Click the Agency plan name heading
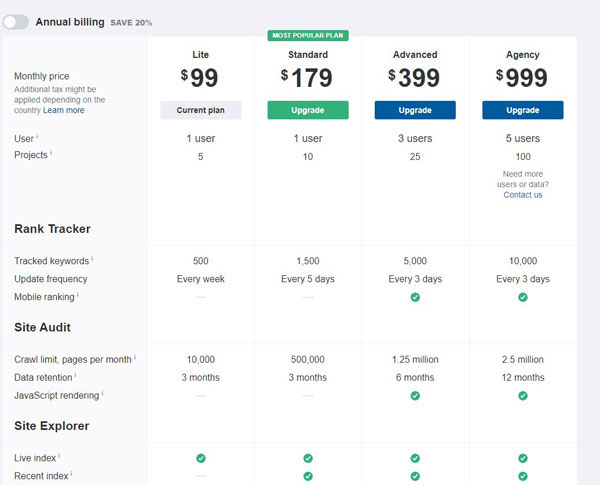Image resolution: width=600 pixels, height=485 pixels. 523,55
